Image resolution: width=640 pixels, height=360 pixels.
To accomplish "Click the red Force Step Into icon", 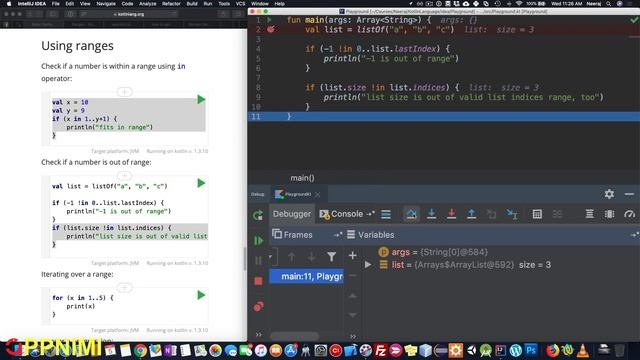I will pos(451,214).
